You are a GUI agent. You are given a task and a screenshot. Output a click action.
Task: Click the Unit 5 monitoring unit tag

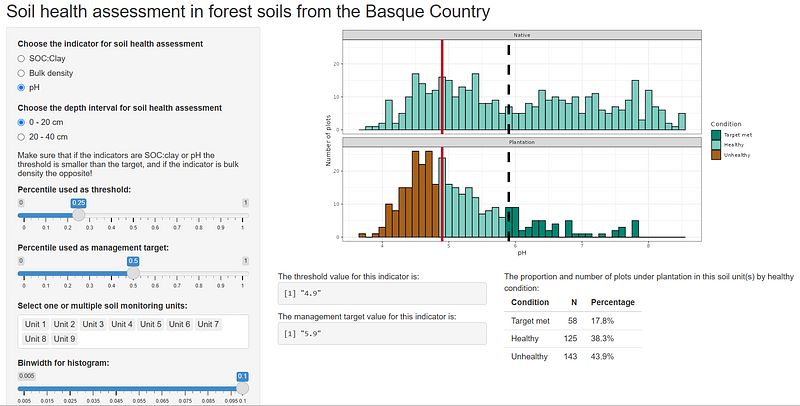coord(150,324)
